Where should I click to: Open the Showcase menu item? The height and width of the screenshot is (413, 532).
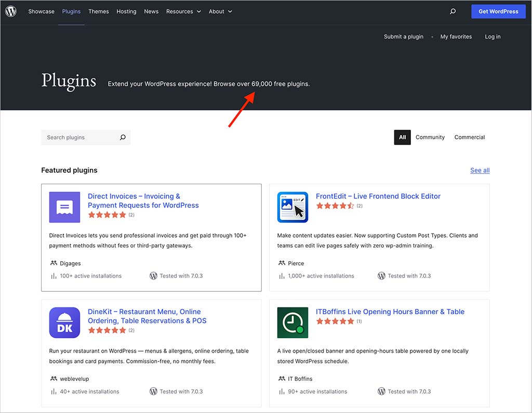coord(41,11)
